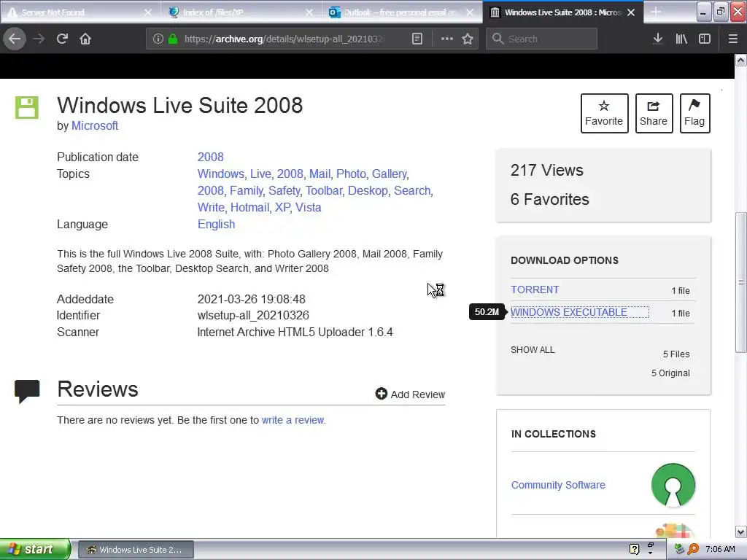The width and height of the screenshot is (747, 560).
Task: Click the Add Review link
Action: click(x=418, y=394)
